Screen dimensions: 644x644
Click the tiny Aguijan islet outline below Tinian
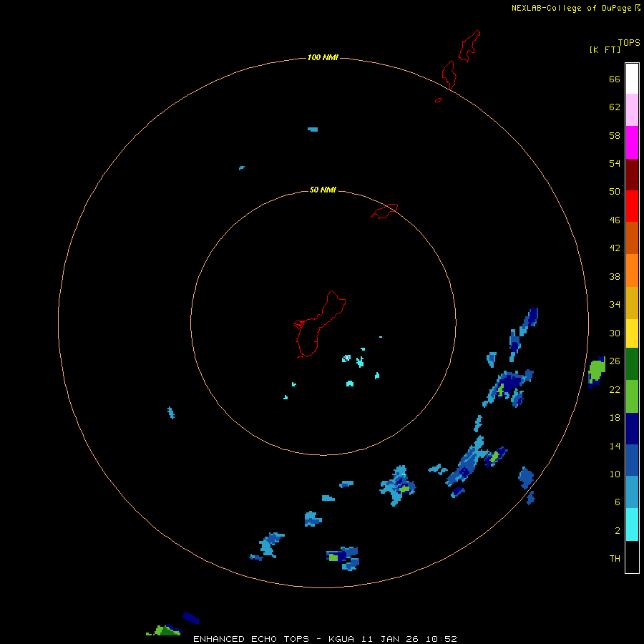[439, 99]
